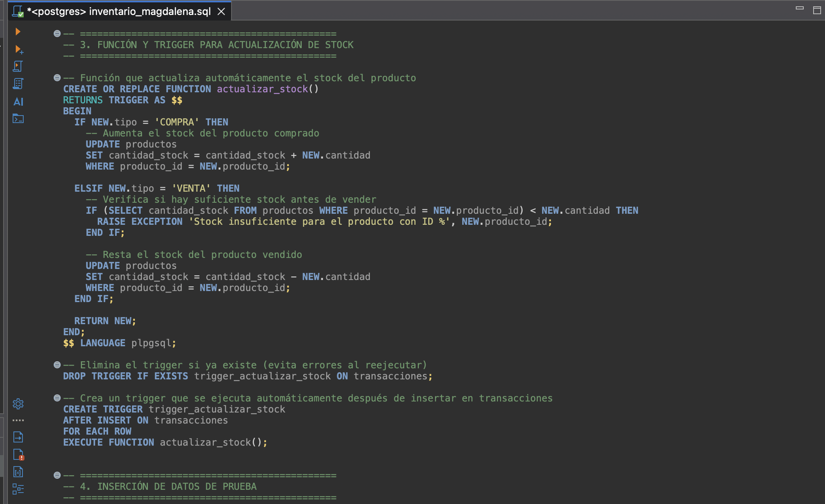The image size is (825, 504).
Task: Run the current SQL statement with the play icon
Action: coord(18,32)
